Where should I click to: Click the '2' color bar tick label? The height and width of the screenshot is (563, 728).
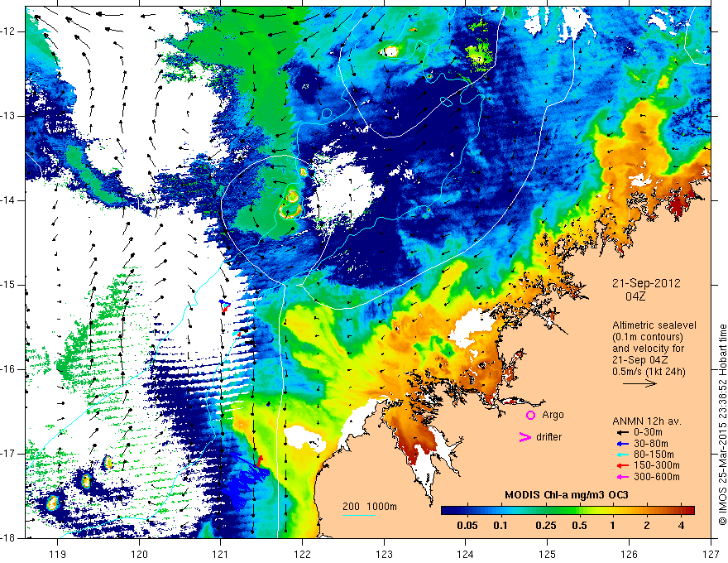tap(647, 526)
